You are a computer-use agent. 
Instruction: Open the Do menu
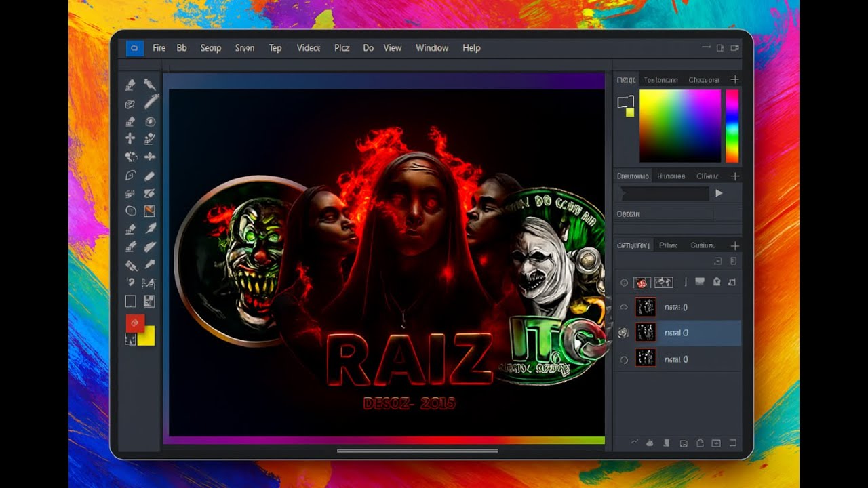click(x=368, y=48)
